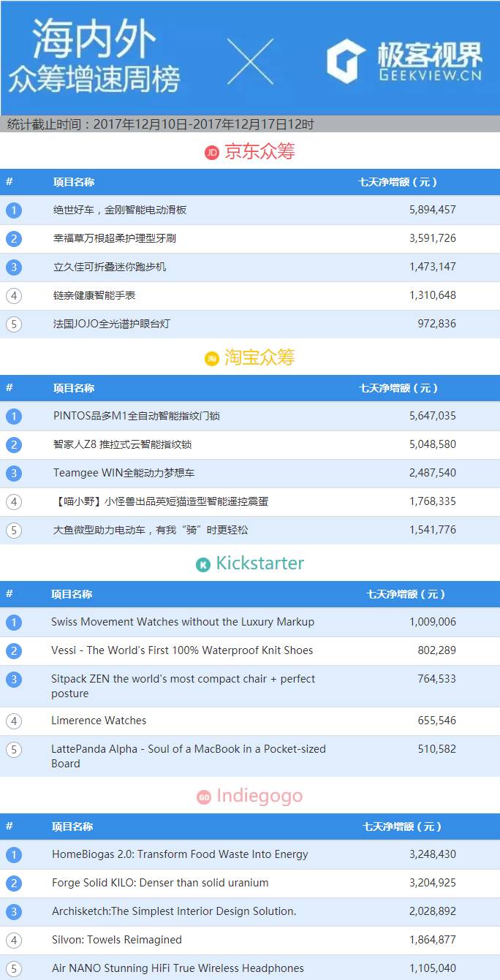
Task: Click rank 2 badge beside Vessi shoes
Action: tap(14, 651)
